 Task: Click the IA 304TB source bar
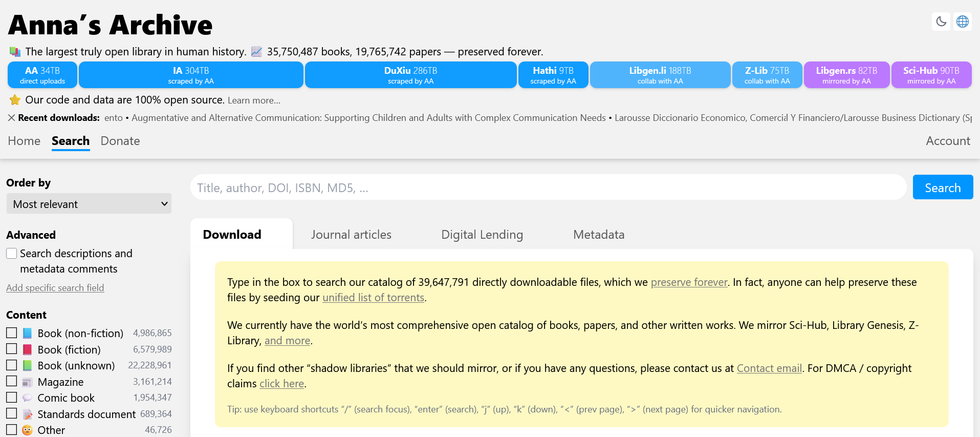click(191, 75)
